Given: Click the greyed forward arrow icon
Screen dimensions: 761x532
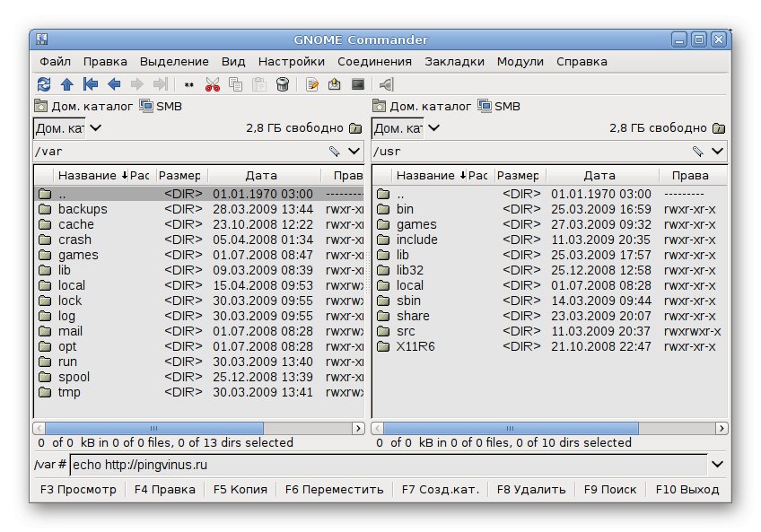Looking at the screenshot, I should pyautogui.click(x=137, y=84).
